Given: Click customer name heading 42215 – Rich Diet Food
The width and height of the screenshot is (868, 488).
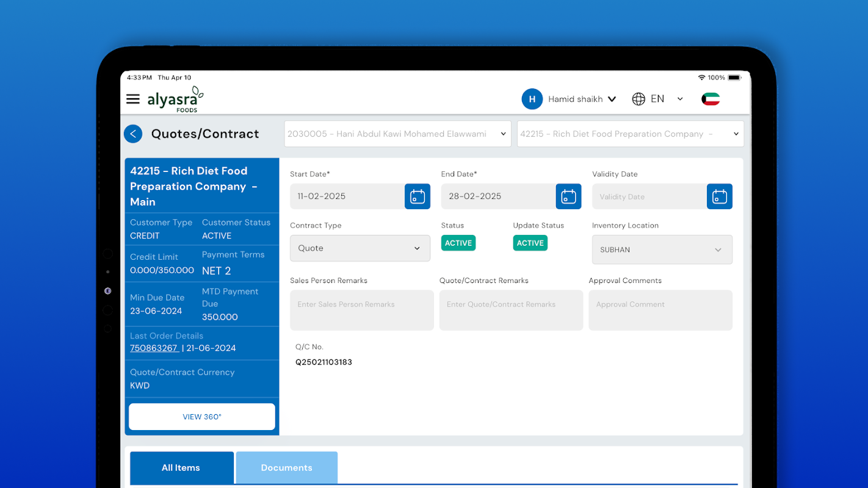Looking at the screenshot, I should pyautogui.click(x=193, y=186).
